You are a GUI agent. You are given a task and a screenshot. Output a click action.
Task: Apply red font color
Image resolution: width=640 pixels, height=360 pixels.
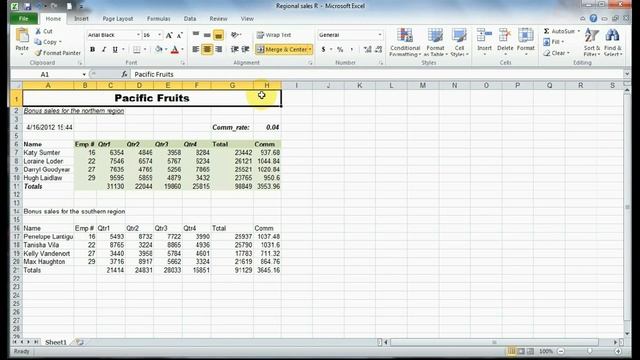(x=175, y=49)
